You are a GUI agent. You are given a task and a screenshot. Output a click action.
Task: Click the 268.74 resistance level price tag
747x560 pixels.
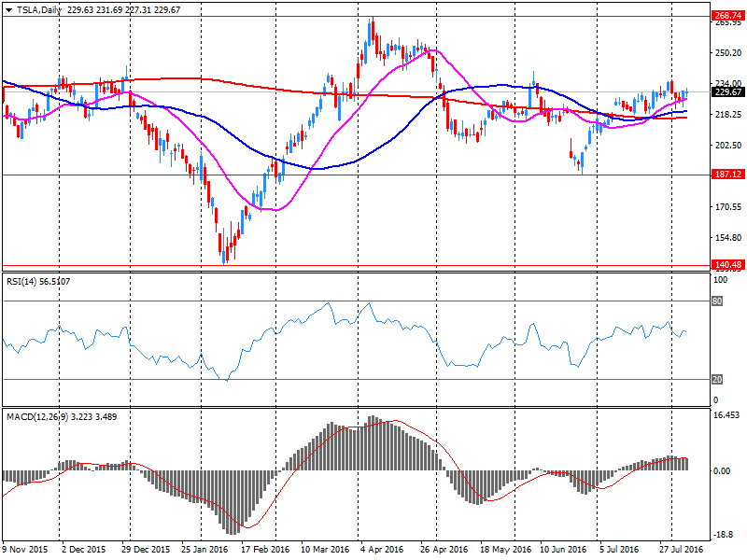point(727,16)
